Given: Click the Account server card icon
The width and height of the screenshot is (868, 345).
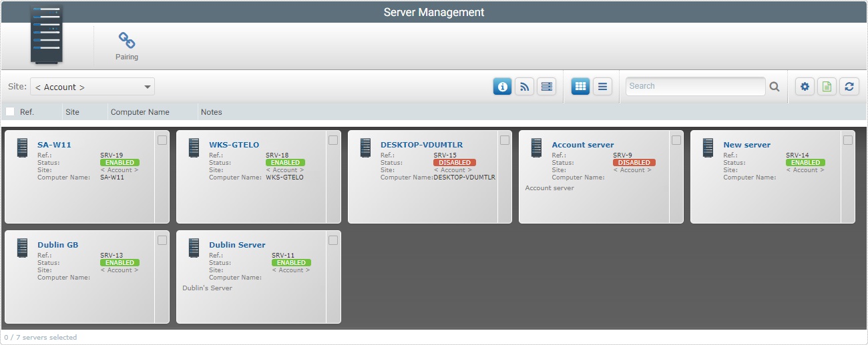Looking at the screenshot, I should pyautogui.click(x=537, y=147).
